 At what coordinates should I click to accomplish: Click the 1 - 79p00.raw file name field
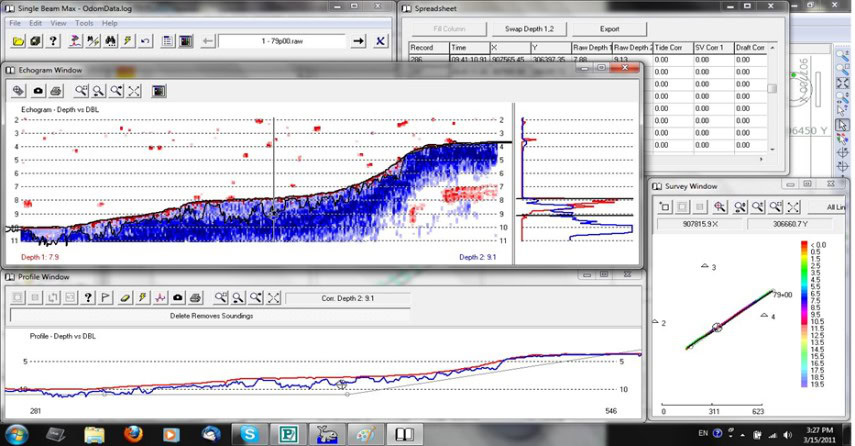pos(282,41)
